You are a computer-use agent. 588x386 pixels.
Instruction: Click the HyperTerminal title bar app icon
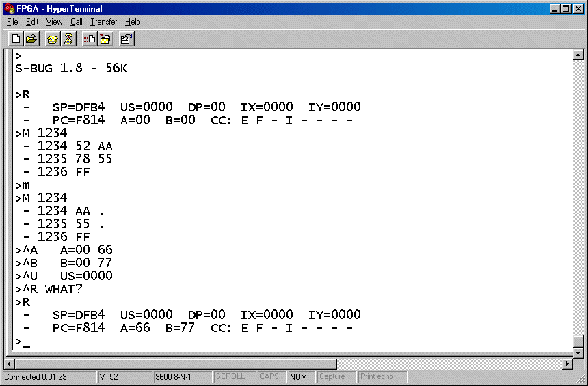coord(10,9)
